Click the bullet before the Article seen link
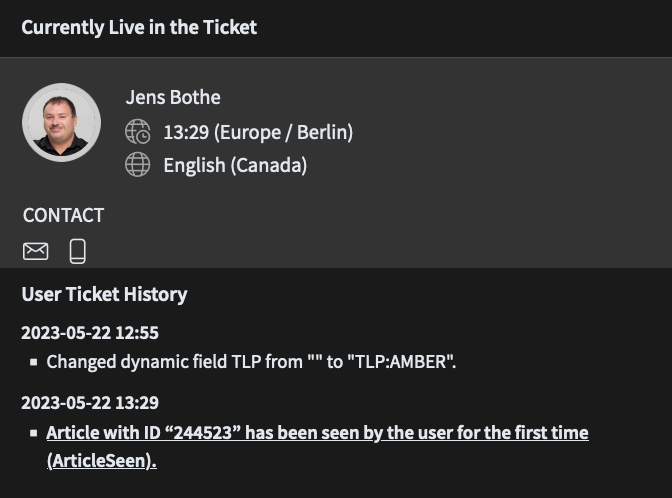Screen dimensions: 672x498 pyautogui.click(x=34, y=434)
